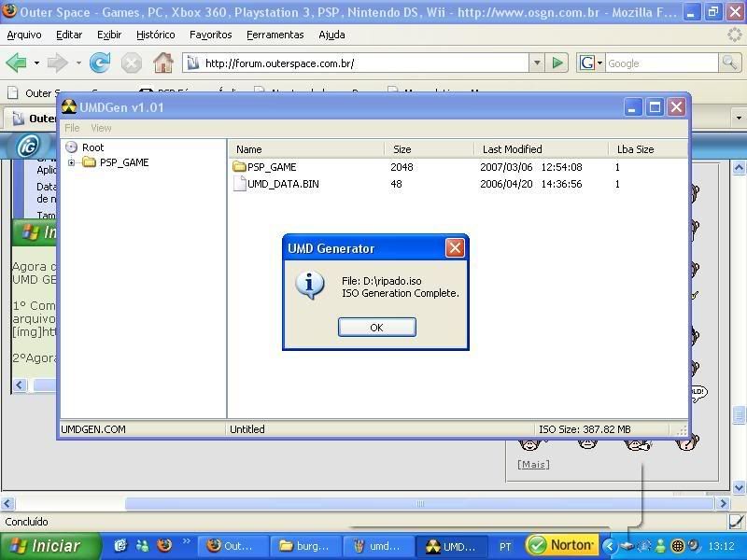Open the Editar menu in Firefox
The height and width of the screenshot is (560, 747).
69,35
